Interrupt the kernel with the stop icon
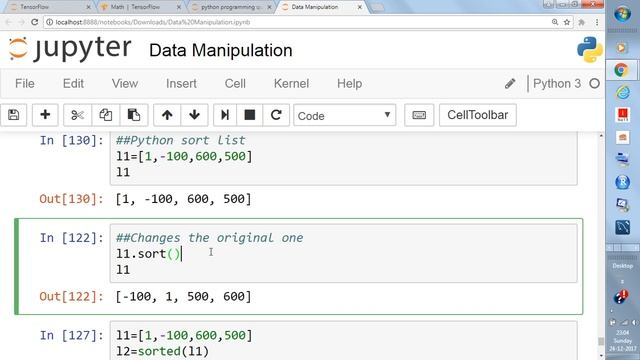Viewport: 640px width, 360px height. [249, 115]
